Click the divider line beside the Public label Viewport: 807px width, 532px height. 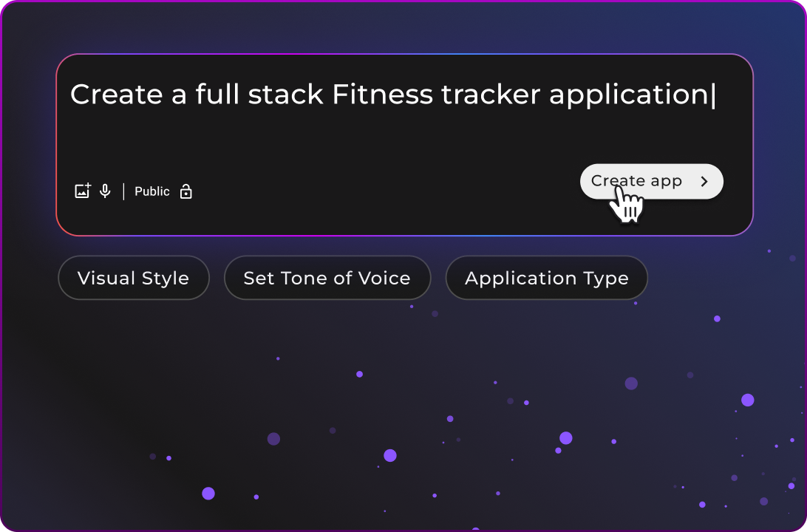coord(123,191)
